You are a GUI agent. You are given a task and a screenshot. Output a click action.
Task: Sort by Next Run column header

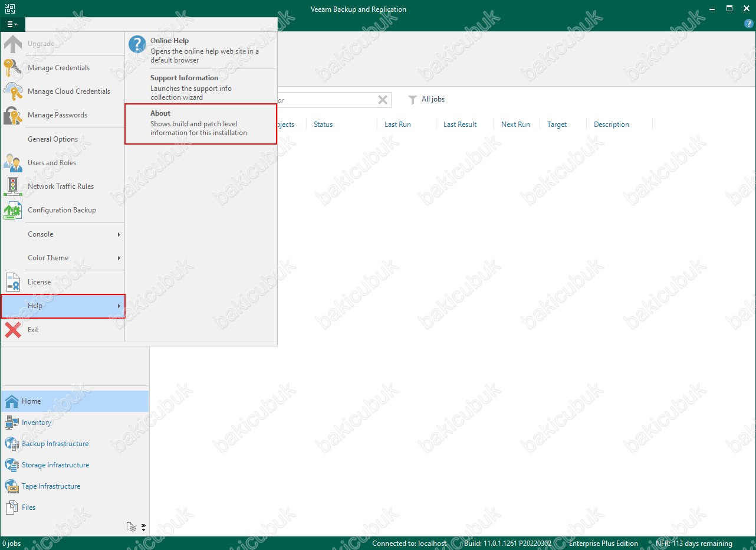tap(515, 125)
